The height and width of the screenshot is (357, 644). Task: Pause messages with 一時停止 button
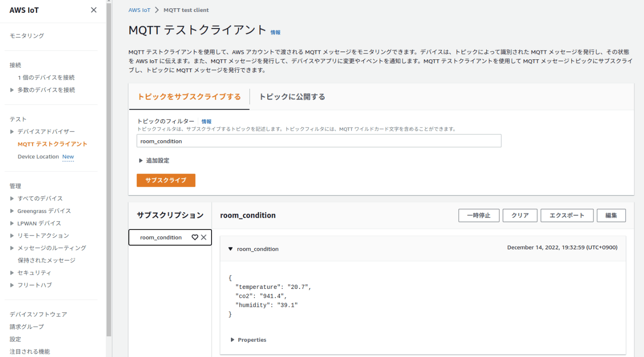click(479, 215)
